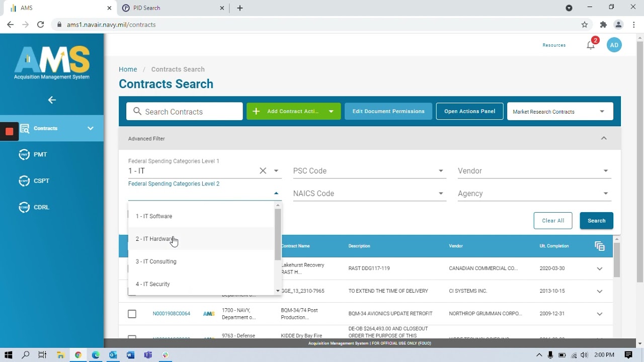Click the Search filter button
Viewport: 644px width, 362px height.
pos(597,221)
